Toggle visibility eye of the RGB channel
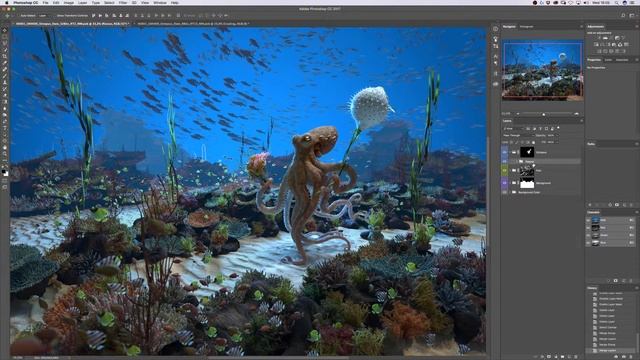The image size is (640, 360). tap(588, 220)
